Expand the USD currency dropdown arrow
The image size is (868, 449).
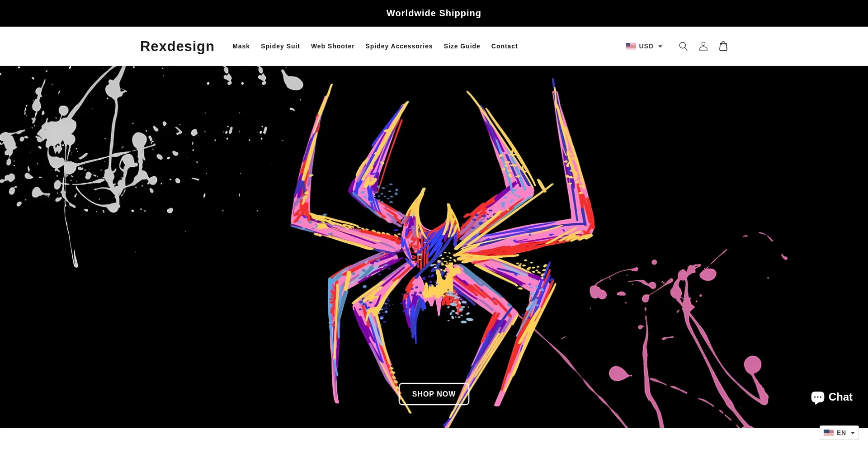[660, 47]
